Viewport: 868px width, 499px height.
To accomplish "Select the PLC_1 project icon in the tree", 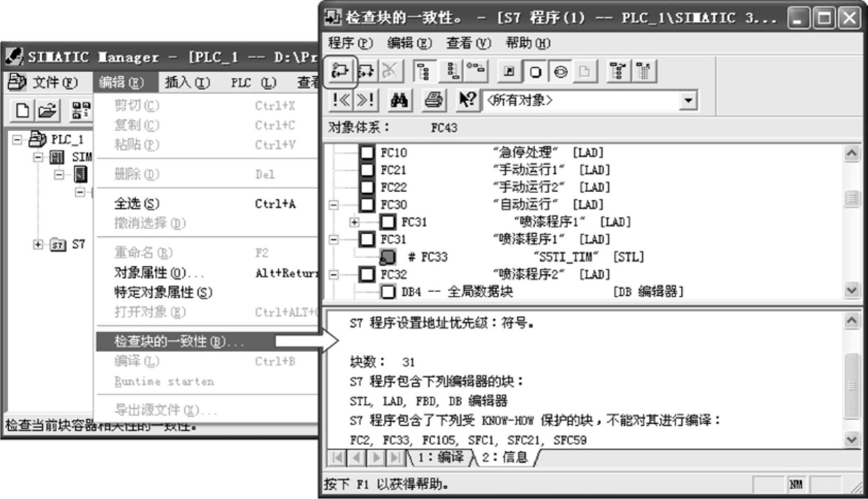I will point(38,139).
